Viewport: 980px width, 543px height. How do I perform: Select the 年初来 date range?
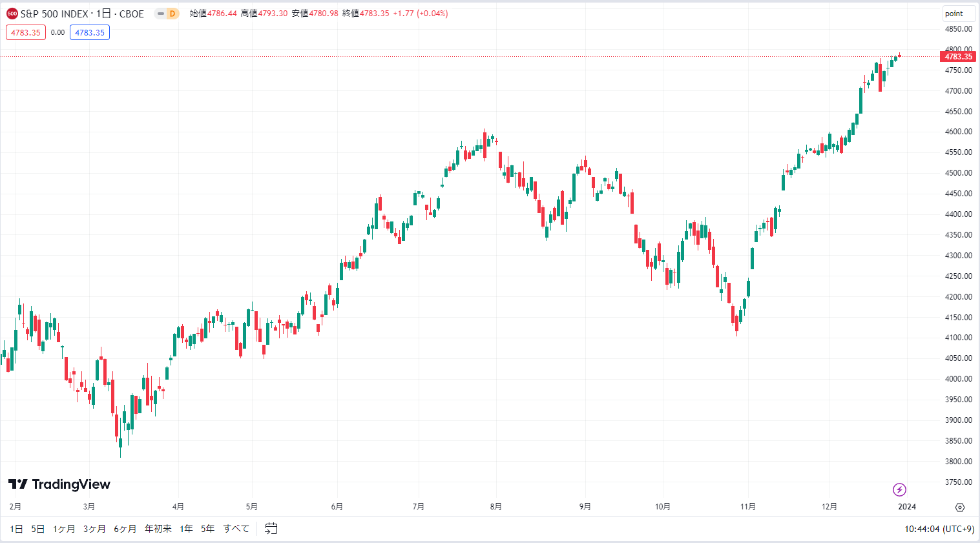(158, 529)
